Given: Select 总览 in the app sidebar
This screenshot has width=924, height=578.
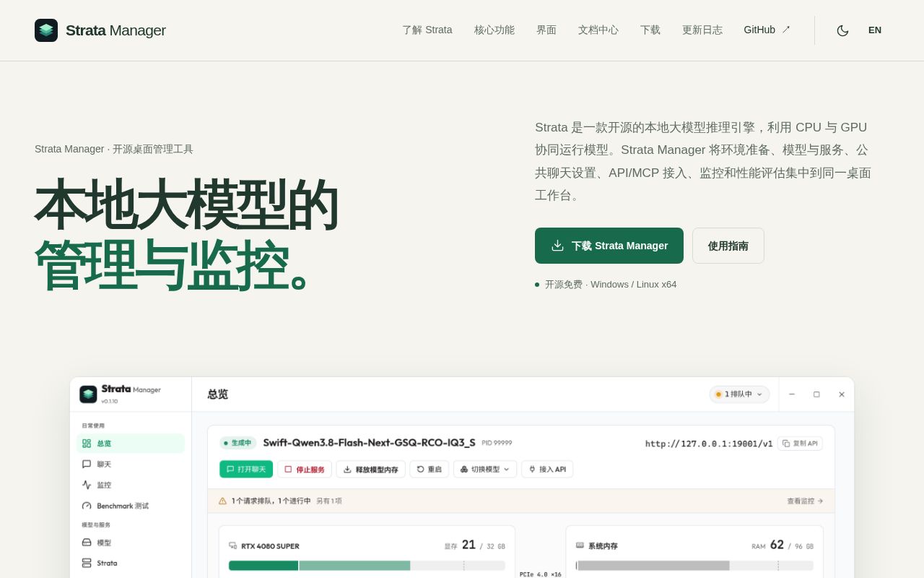Looking at the screenshot, I should click(131, 444).
